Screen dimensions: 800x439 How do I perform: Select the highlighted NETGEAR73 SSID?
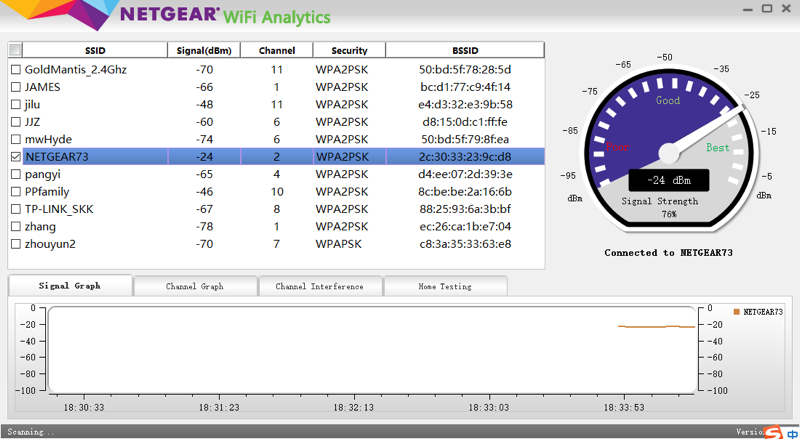pos(57,157)
